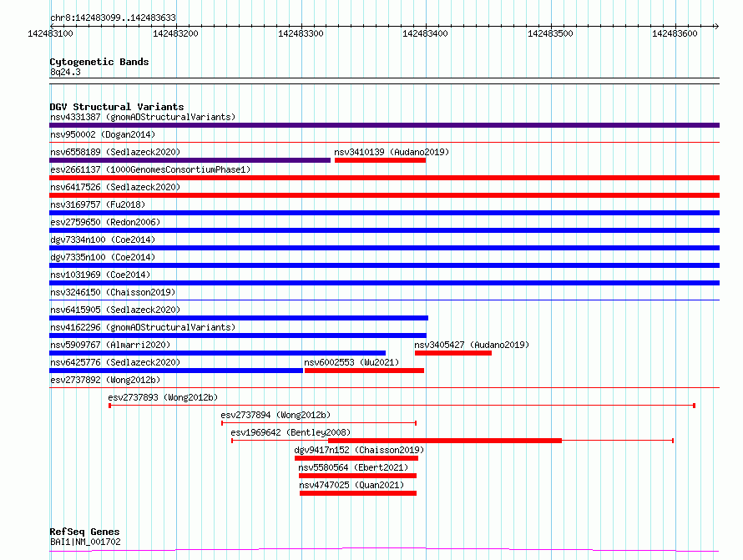Click the nsv3405427 red variant bar

pos(453,353)
